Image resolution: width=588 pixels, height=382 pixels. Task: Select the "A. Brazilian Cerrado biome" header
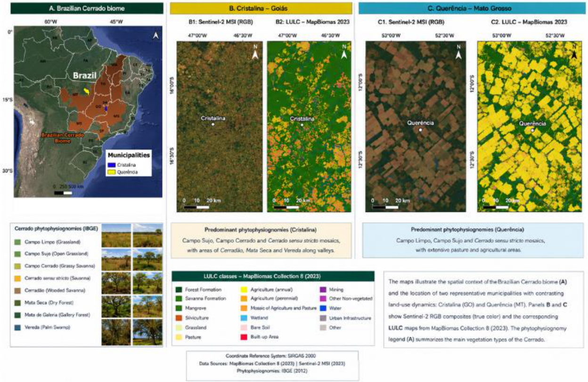coord(87,8)
